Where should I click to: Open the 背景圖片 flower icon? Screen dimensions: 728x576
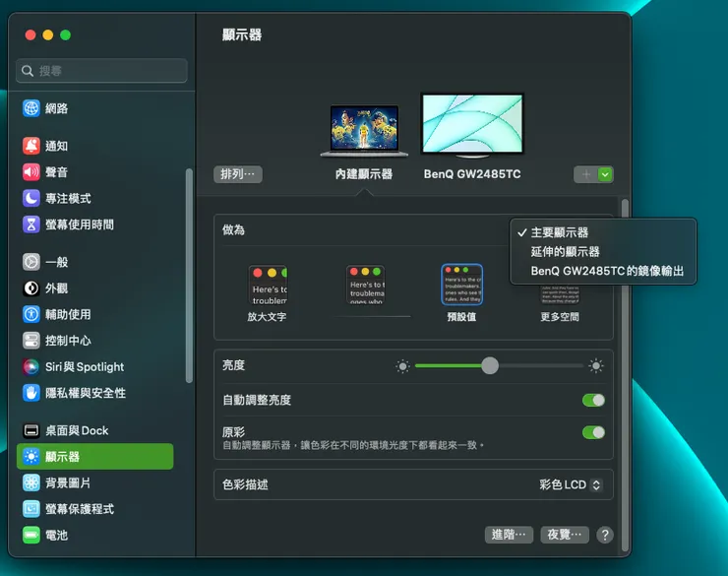point(31,482)
